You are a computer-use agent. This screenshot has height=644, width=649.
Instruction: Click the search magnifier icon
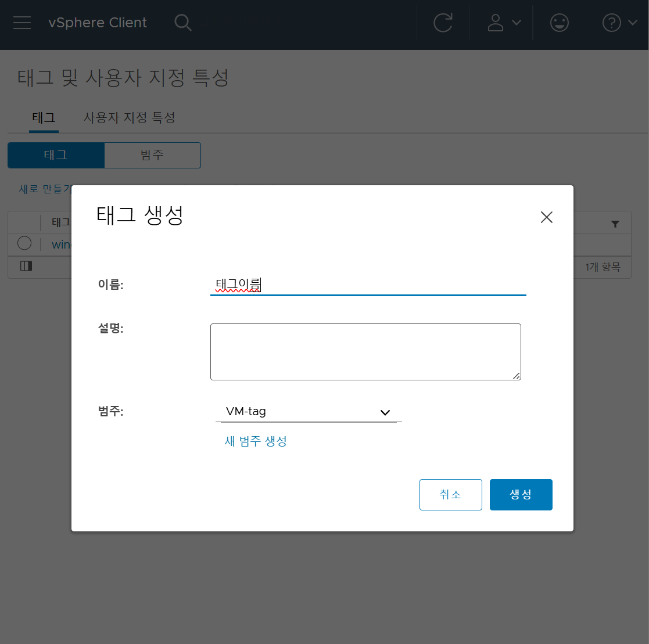coord(182,22)
